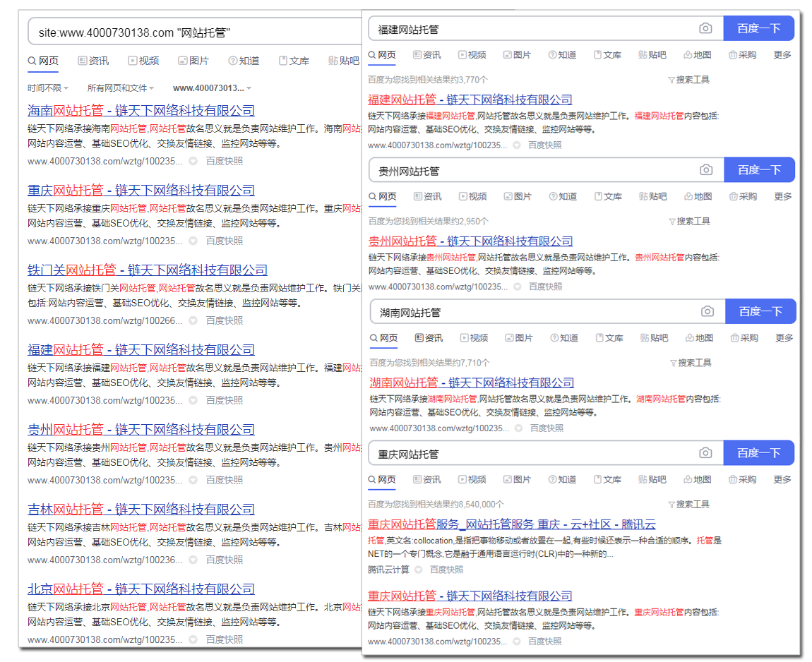Open the 重庆网站托管服务 腾讯云 result title
Image resolution: width=812 pixels, height=662 pixels.
click(x=512, y=524)
